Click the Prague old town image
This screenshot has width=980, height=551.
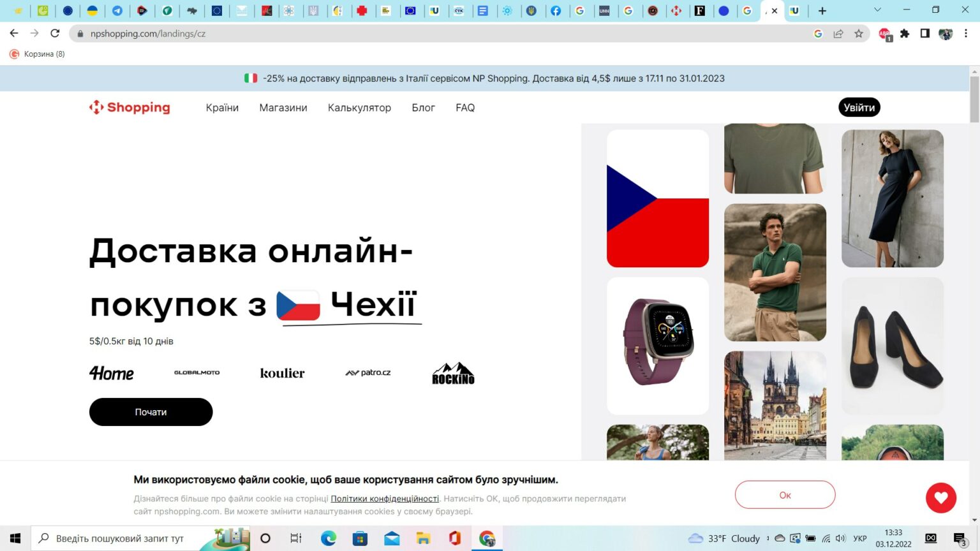coord(775,406)
